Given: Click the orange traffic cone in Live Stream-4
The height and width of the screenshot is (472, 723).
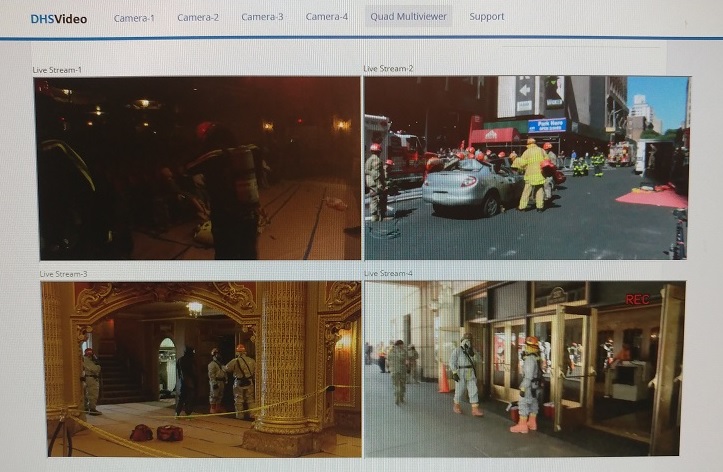Looking at the screenshot, I should [444, 379].
